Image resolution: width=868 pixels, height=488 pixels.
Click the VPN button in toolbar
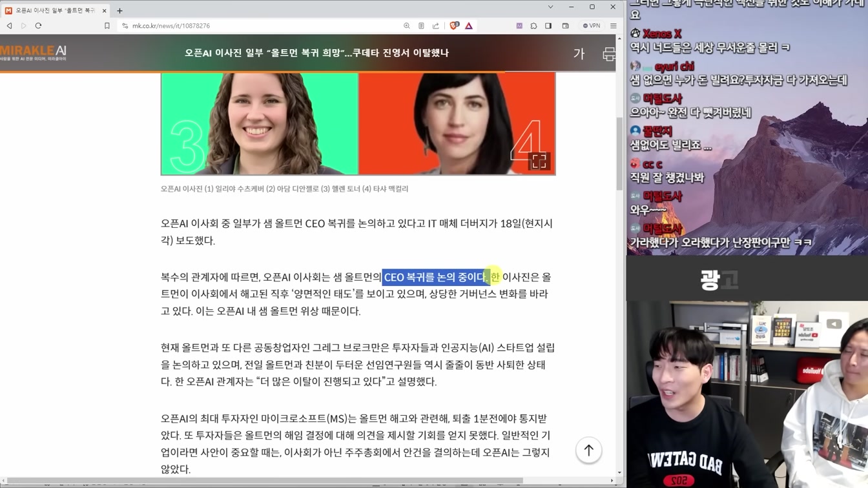(x=592, y=26)
